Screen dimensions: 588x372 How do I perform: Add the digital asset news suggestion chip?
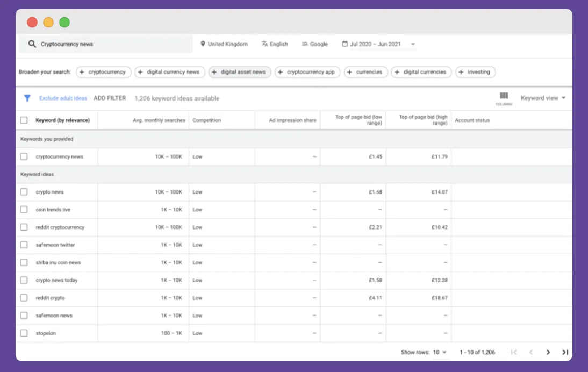coord(239,72)
